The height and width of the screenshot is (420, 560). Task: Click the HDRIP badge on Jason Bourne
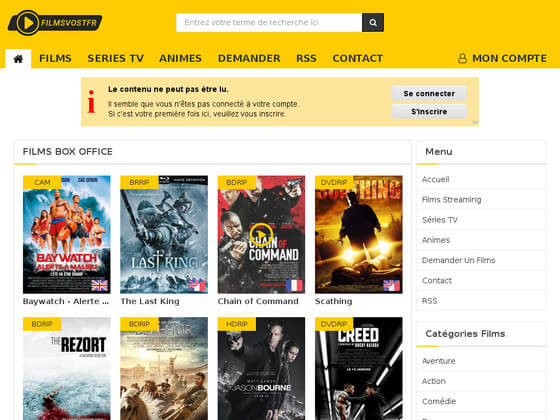pos(236,324)
